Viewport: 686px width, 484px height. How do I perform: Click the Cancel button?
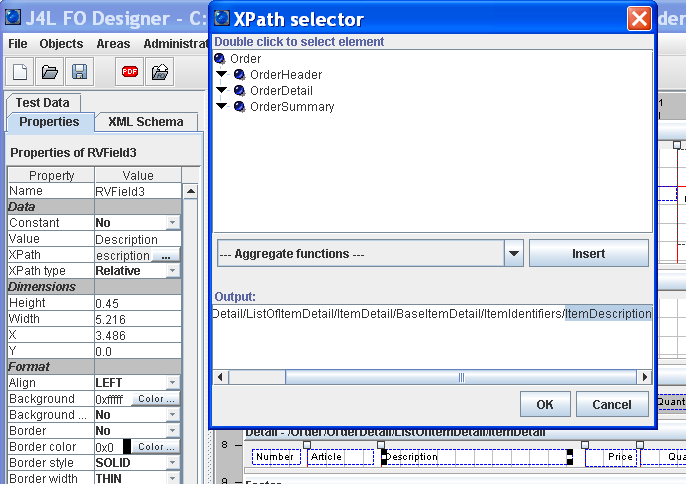(612, 404)
